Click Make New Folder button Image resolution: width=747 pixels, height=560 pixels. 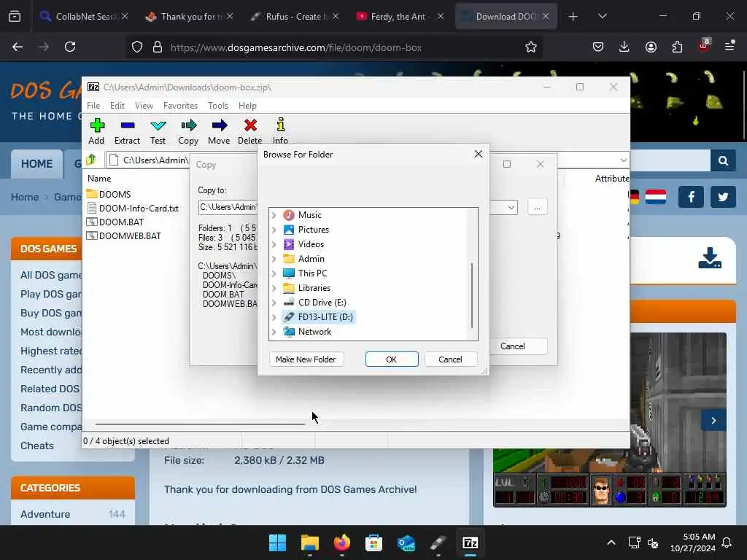306,359
